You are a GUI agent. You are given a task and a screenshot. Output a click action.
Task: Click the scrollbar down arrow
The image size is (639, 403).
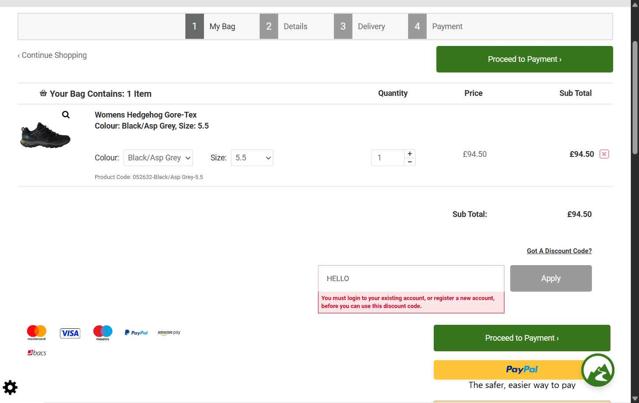(635, 398)
